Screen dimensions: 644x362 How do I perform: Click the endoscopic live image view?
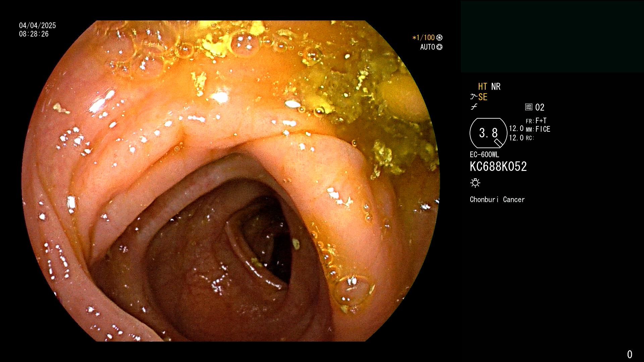[x=231, y=181]
